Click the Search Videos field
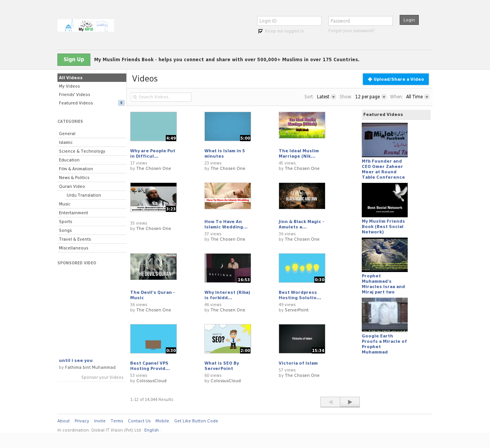490x448 pixels. pyautogui.click(x=161, y=97)
